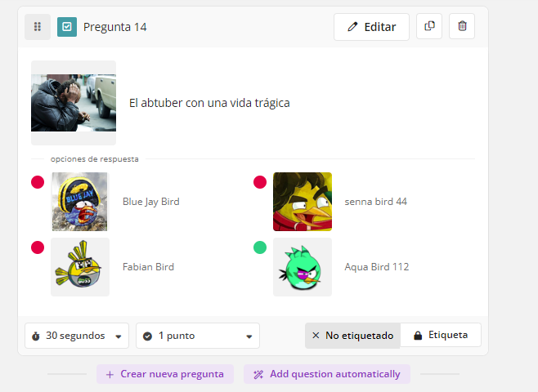Click the drag handle grid icon for Pregunta 14
The width and height of the screenshot is (538, 392).
(x=38, y=27)
